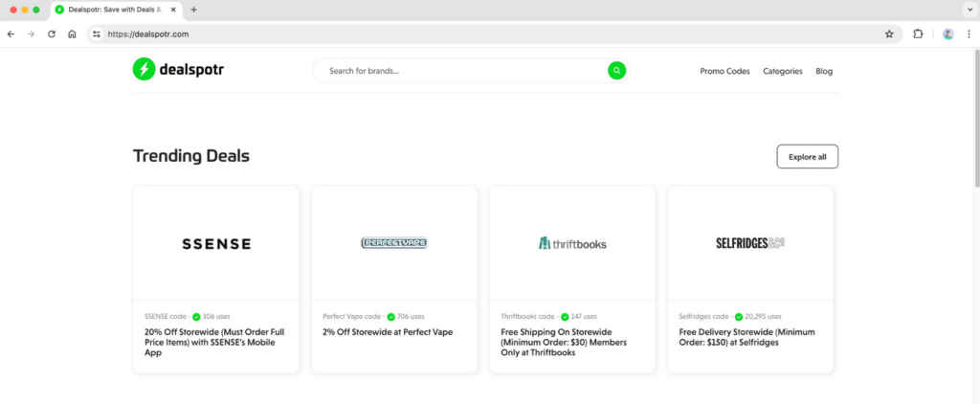The height and width of the screenshot is (404, 980).
Task: Click the Selfridges & Co logo image
Action: click(750, 242)
